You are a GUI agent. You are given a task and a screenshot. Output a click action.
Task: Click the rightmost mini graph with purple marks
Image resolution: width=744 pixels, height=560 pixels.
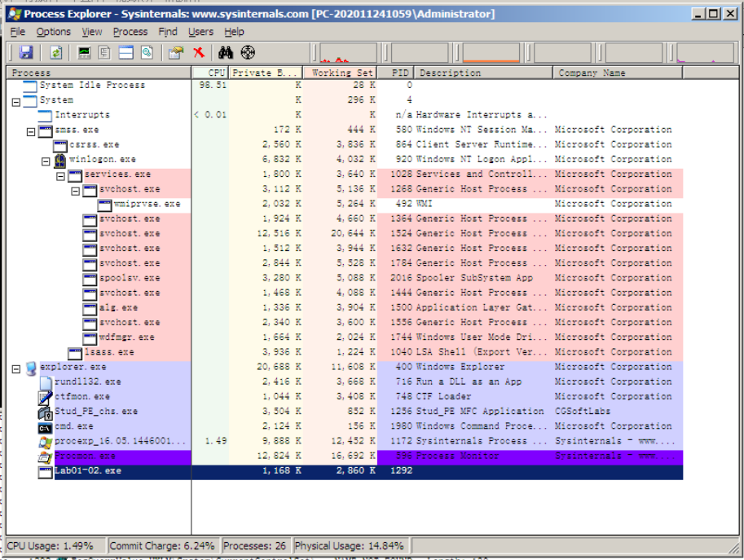point(705,52)
